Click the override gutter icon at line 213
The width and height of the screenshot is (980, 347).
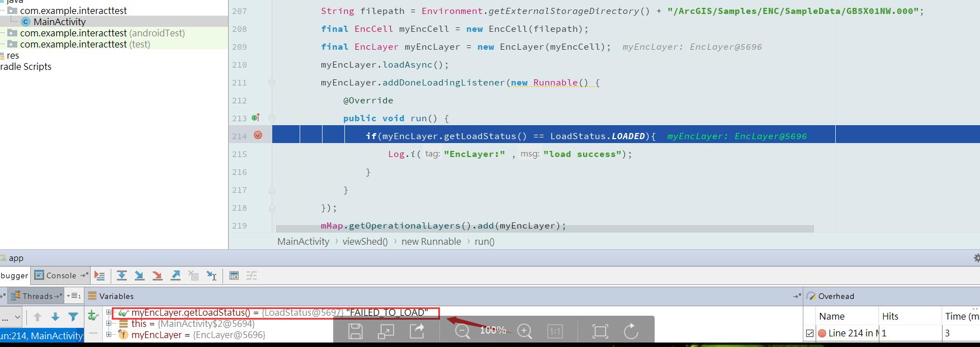[x=255, y=118]
